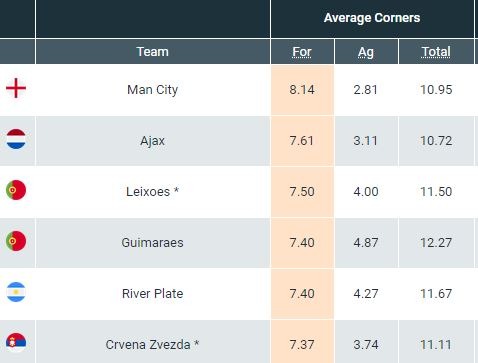The width and height of the screenshot is (478, 363).
Task: Click the Team column header
Action: coord(152,52)
